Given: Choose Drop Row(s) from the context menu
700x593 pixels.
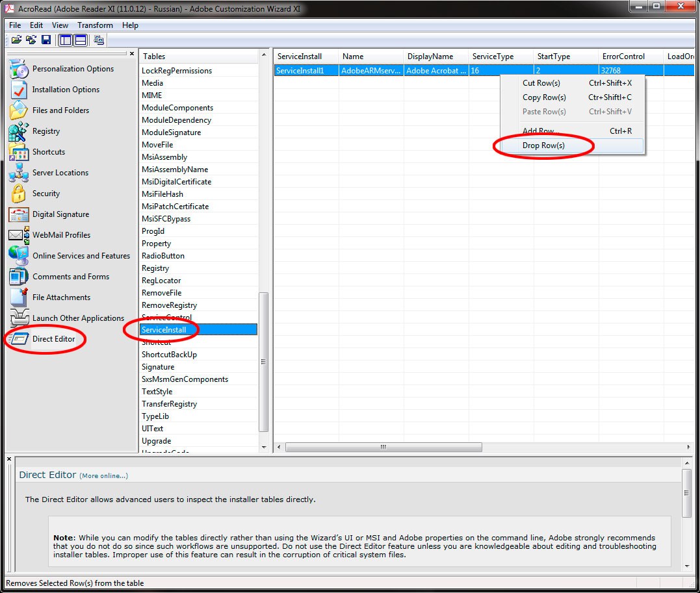Looking at the screenshot, I should click(x=573, y=145).
